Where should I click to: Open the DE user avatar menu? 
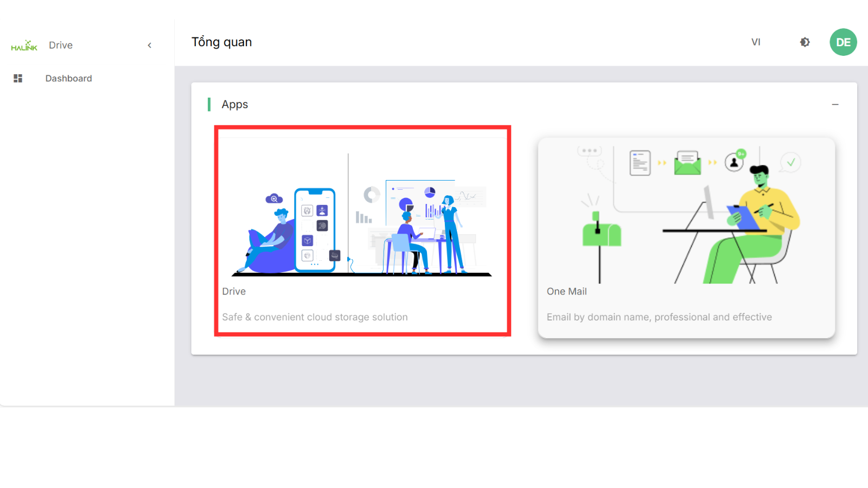pos(843,42)
